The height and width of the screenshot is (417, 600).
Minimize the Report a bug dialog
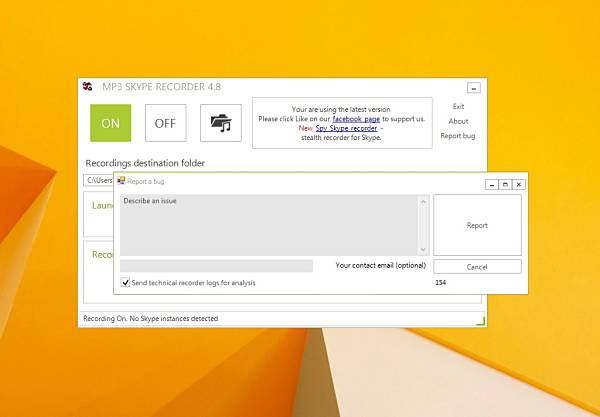[492, 185]
